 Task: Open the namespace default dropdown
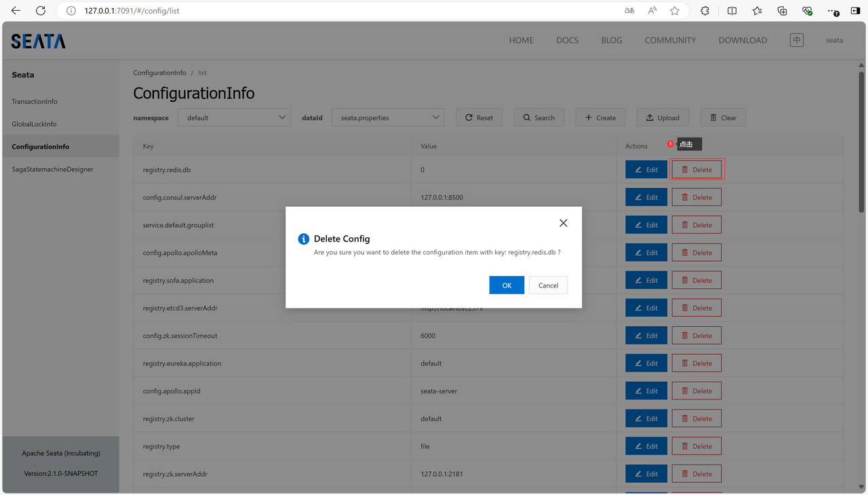[x=234, y=117]
